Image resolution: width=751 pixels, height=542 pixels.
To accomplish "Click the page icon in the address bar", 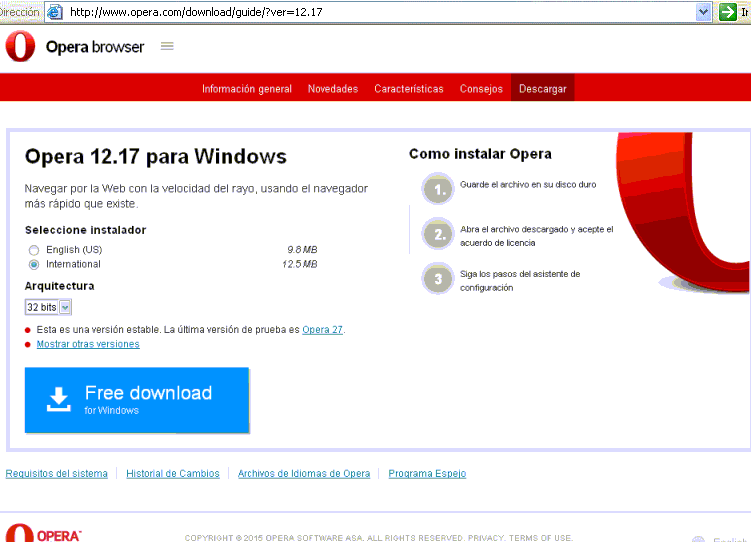I will click(x=55, y=11).
